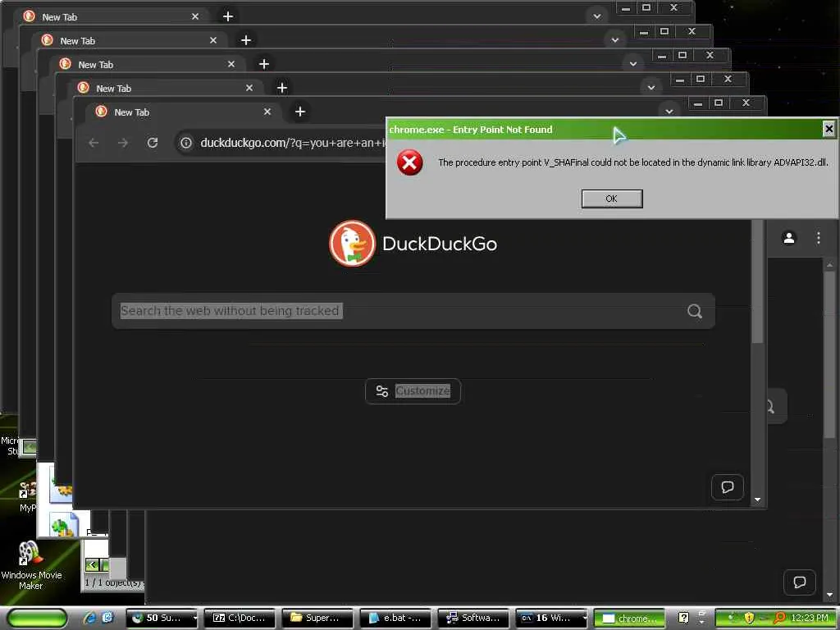The width and height of the screenshot is (840, 630).
Task: Click the DuckDuckGo favicon on the front tab
Action: pyautogui.click(x=101, y=112)
